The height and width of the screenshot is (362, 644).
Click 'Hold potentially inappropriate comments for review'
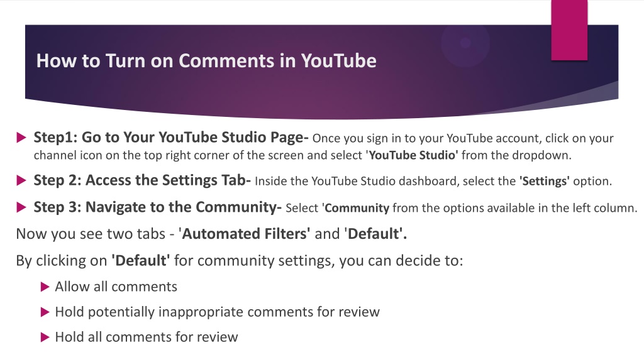click(217, 312)
